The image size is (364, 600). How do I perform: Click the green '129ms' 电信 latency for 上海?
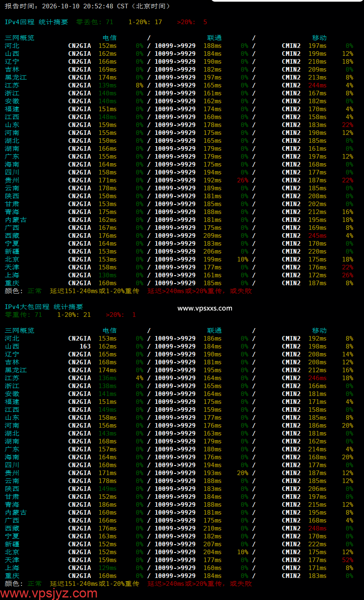coord(107,568)
